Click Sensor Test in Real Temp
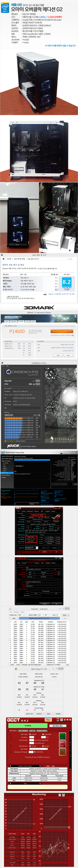Viewport: 78px width, 868px height. [29, 714]
